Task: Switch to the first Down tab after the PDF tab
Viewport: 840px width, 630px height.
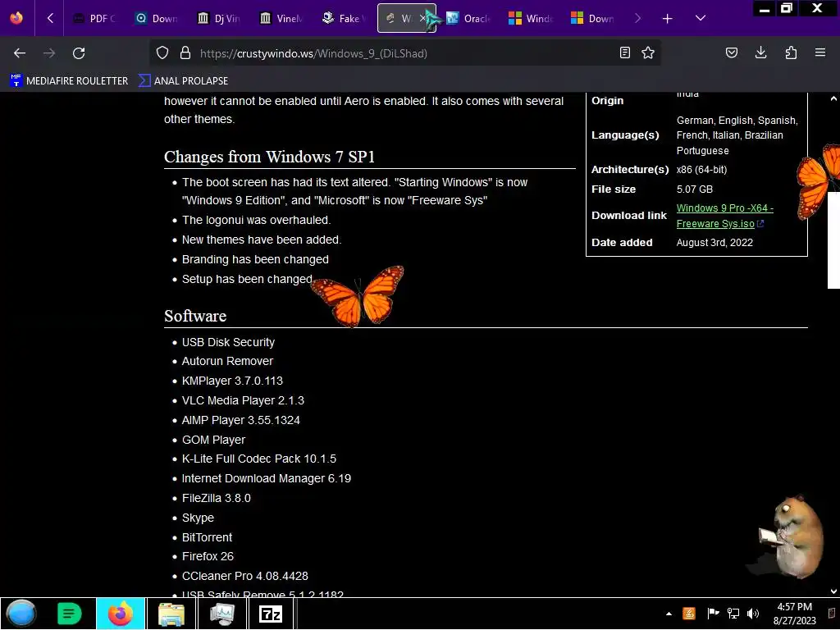Action: 156,18
